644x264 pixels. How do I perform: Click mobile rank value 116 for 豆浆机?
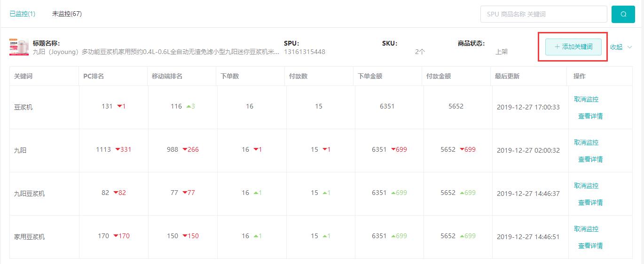pyautogui.click(x=176, y=106)
